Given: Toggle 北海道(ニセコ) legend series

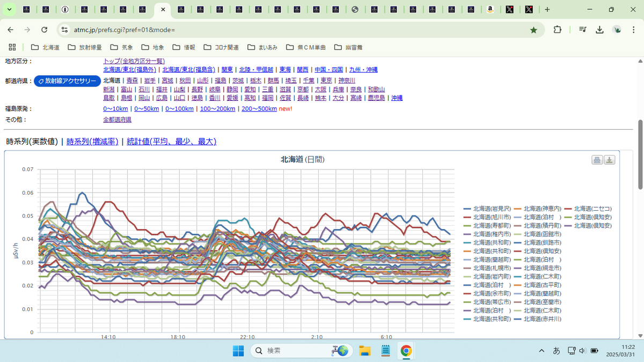Looking at the screenshot, I should 588,209.
